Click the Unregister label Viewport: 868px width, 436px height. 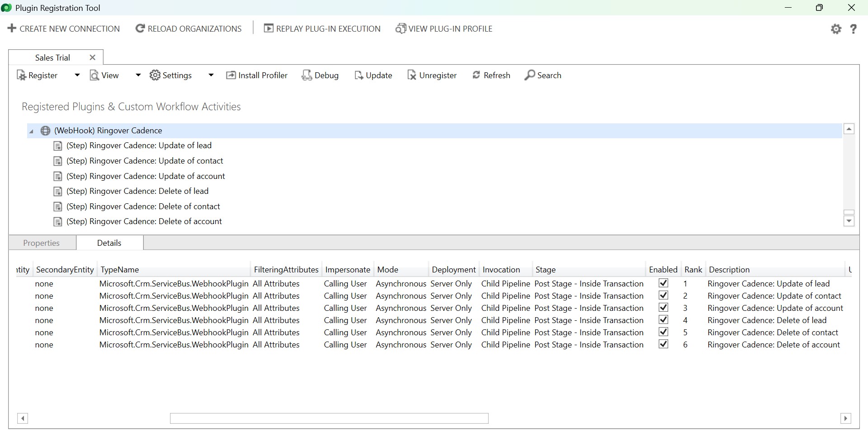point(438,75)
